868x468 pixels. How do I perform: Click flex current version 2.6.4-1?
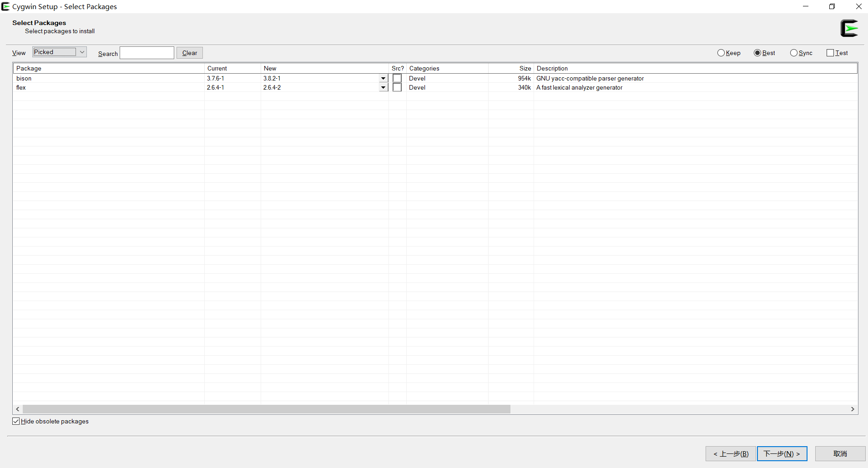pos(216,87)
